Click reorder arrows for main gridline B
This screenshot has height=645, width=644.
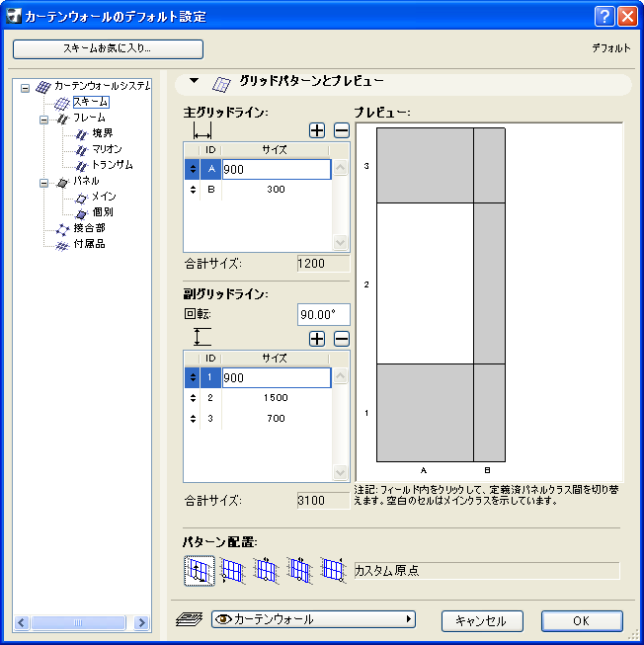tap(193, 190)
